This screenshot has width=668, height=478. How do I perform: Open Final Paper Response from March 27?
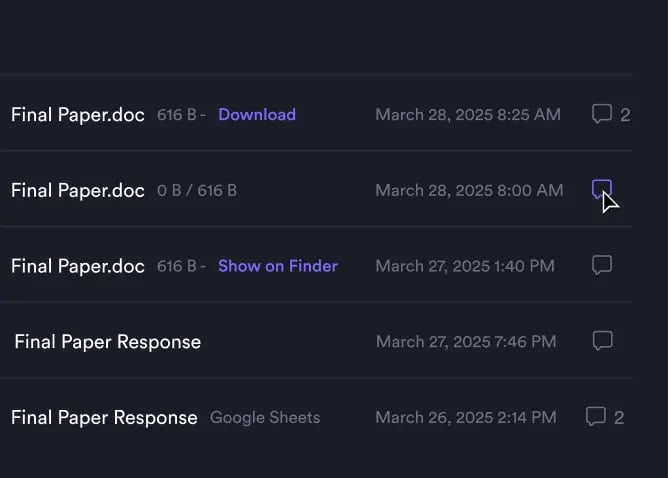point(107,342)
